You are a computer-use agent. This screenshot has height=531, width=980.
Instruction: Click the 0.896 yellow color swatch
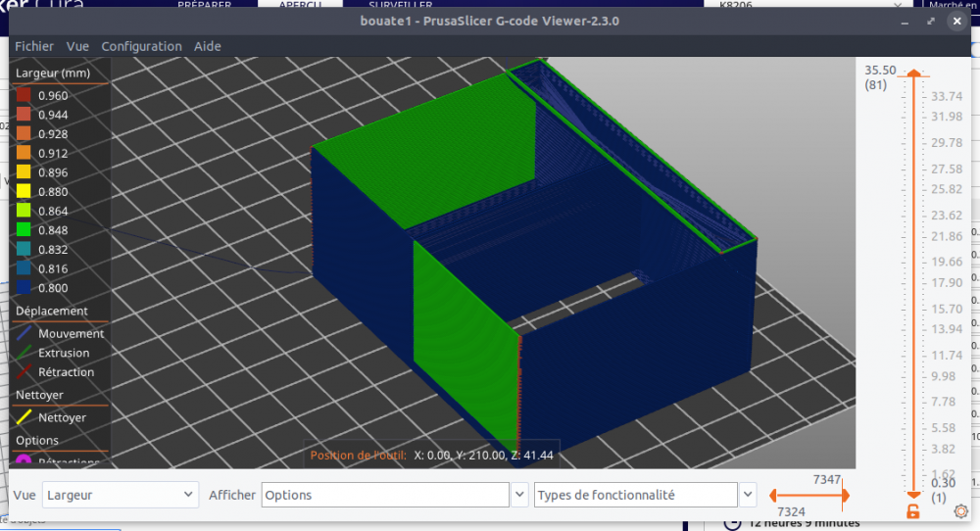24,171
